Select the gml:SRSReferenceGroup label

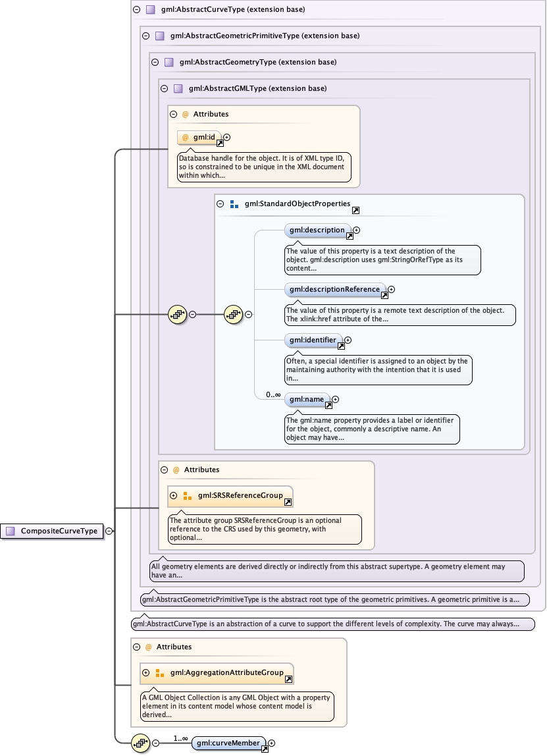click(x=240, y=496)
